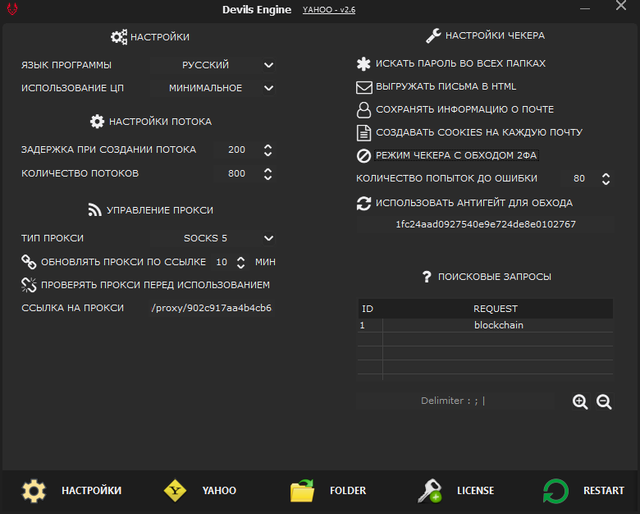Click the ID column header

coord(368,309)
